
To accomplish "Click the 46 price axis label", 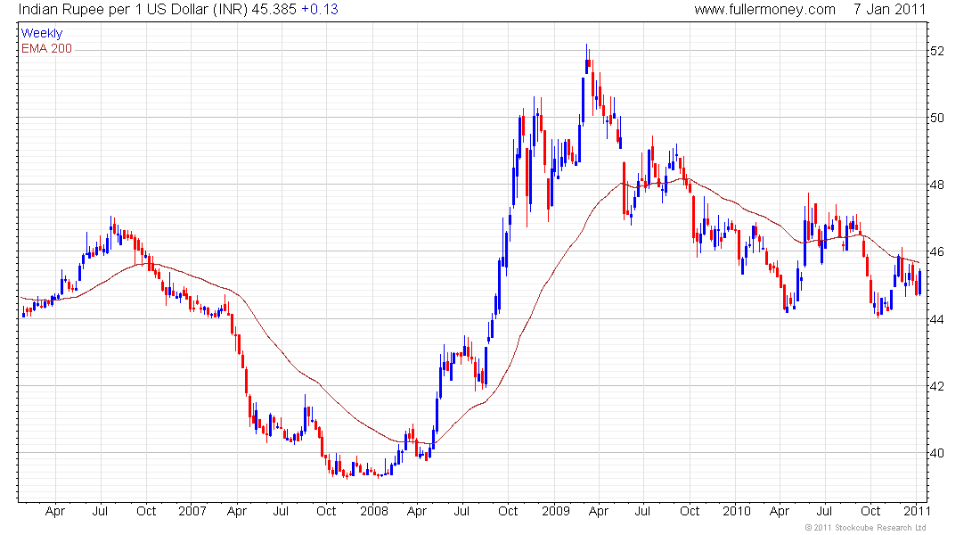I will [x=937, y=251].
